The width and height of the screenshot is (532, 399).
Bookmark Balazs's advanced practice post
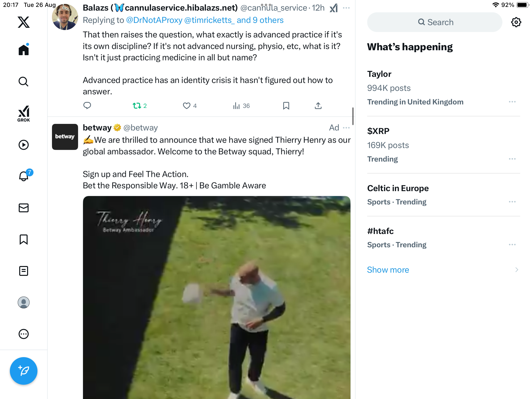[286, 106]
